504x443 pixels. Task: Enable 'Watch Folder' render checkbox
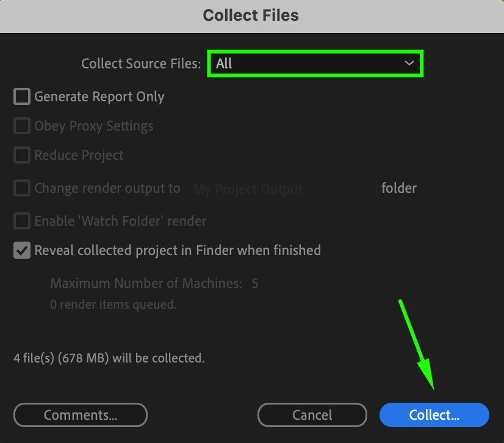click(x=22, y=221)
